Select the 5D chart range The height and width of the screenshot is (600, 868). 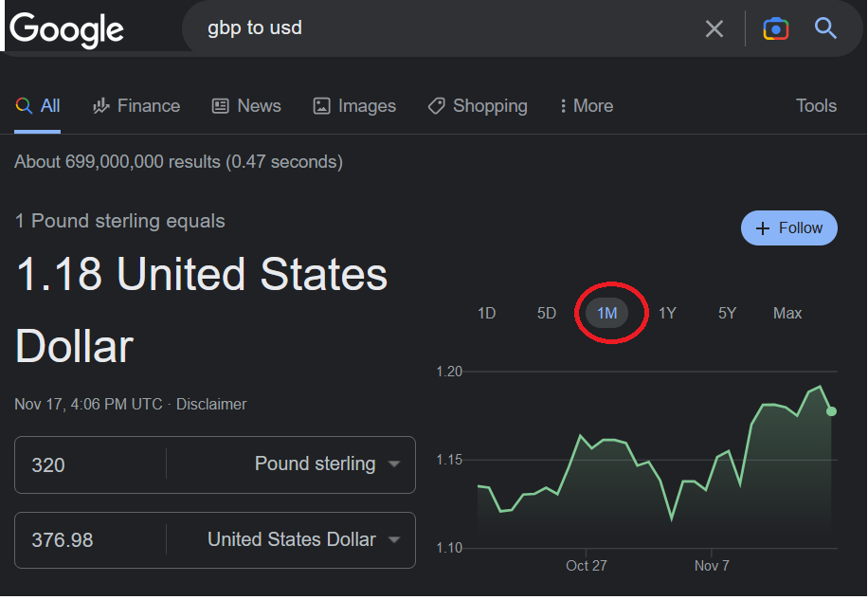click(547, 313)
